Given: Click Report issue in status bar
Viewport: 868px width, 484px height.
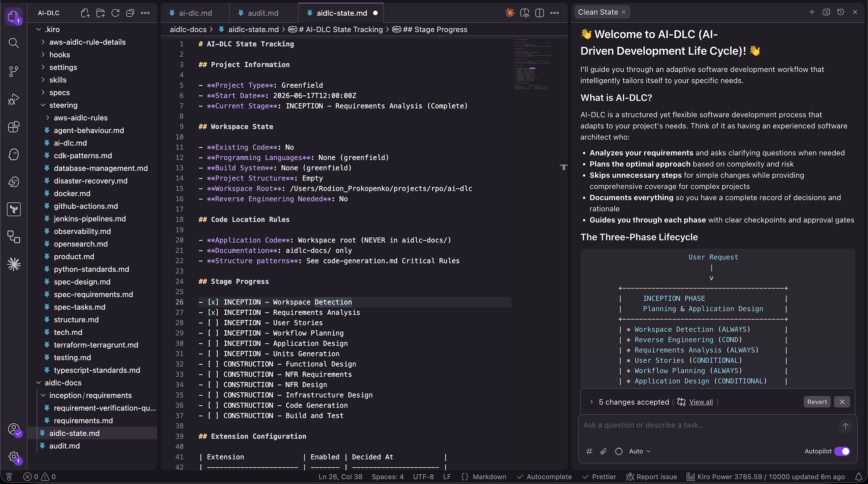Looking at the screenshot, I should (x=652, y=477).
